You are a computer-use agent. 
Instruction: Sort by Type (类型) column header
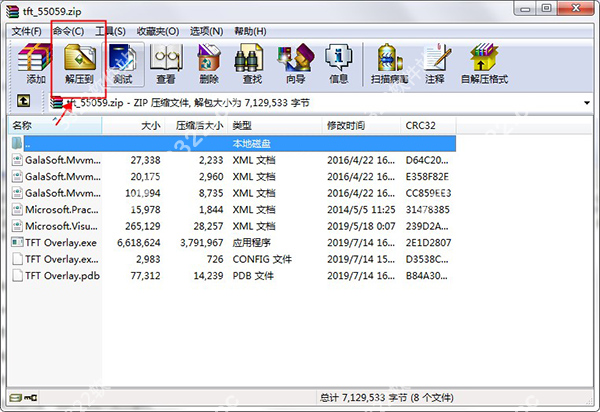click(x=275, y=125)
